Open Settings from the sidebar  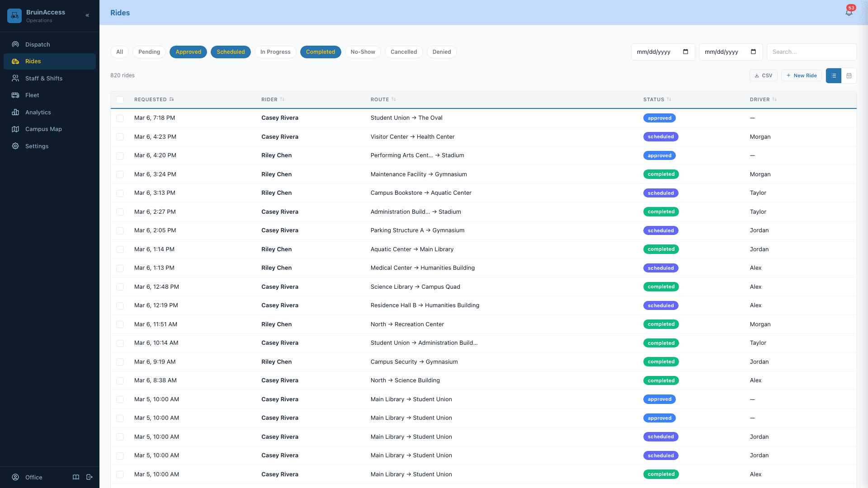pyautogui.click(x=37, y=146)
